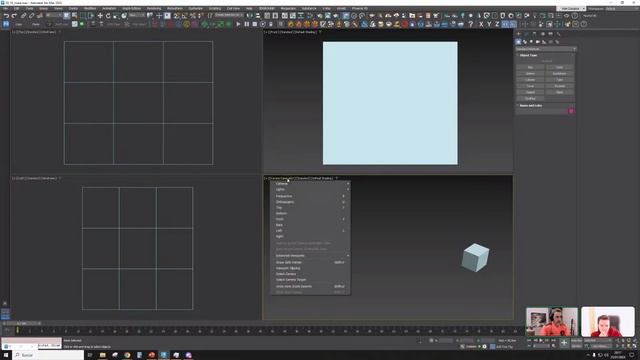640x360 pixels.
Task: Click the Box object type button
Action: pos(530,67)
